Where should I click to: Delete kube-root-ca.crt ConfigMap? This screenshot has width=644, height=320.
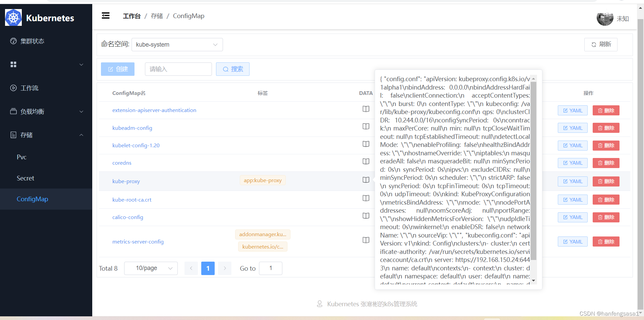coord(606,200)
